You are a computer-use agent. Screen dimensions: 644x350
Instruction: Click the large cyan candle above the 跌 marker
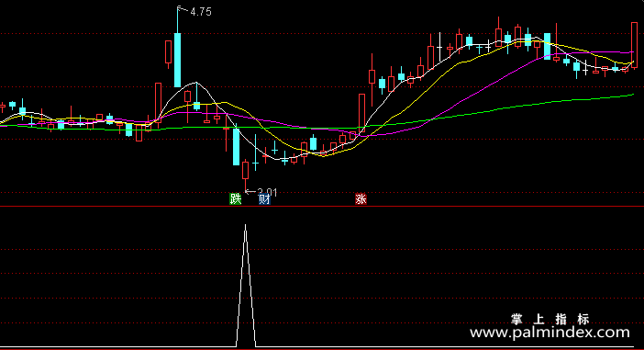[x=236, y=147]
